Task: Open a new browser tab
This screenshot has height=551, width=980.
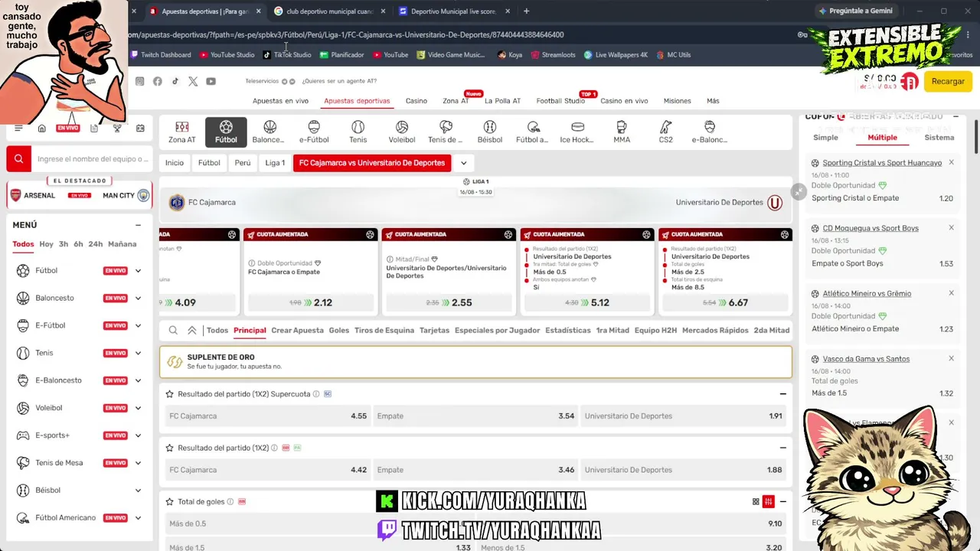Action: tap(526, 11)
